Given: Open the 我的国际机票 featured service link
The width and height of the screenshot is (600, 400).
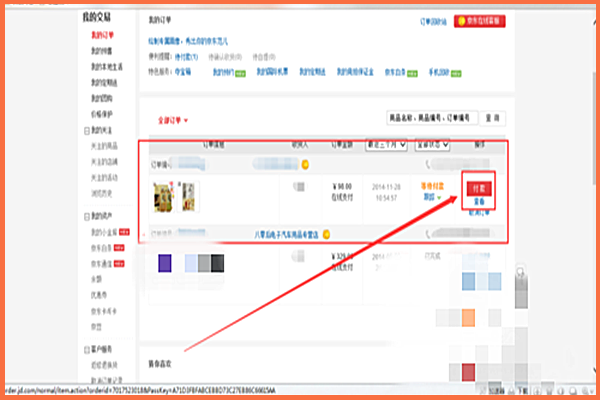Looking at the screenshot, I should tap(272, 72).
